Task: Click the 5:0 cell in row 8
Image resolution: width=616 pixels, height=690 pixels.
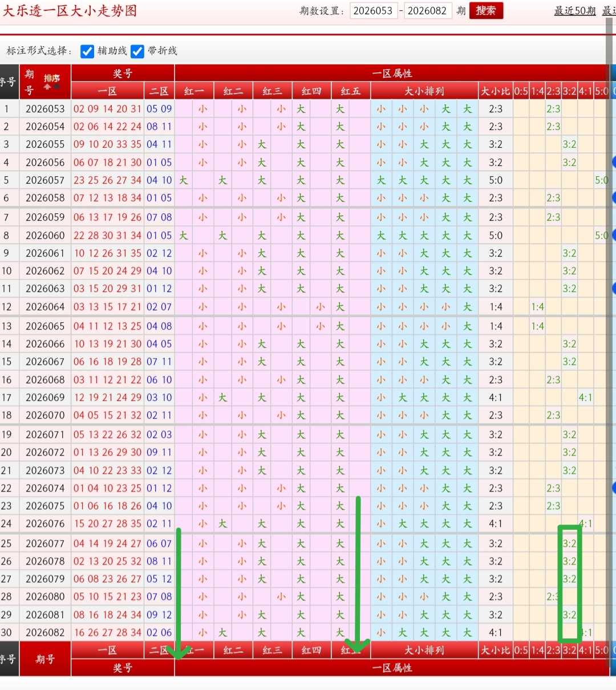Action: tap(602, 236)
